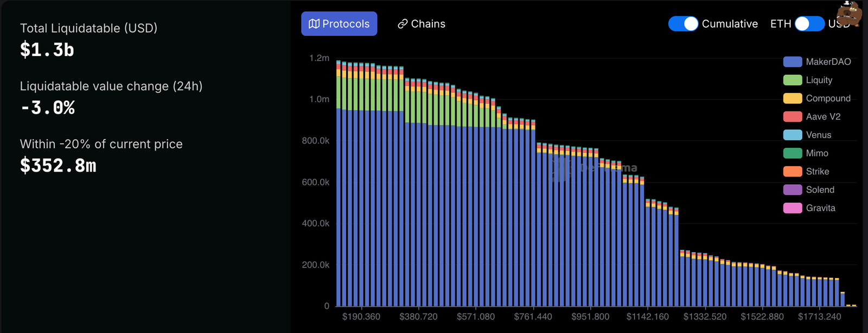Click the Gravita legend pink swatch

click(x=793, y=208)
